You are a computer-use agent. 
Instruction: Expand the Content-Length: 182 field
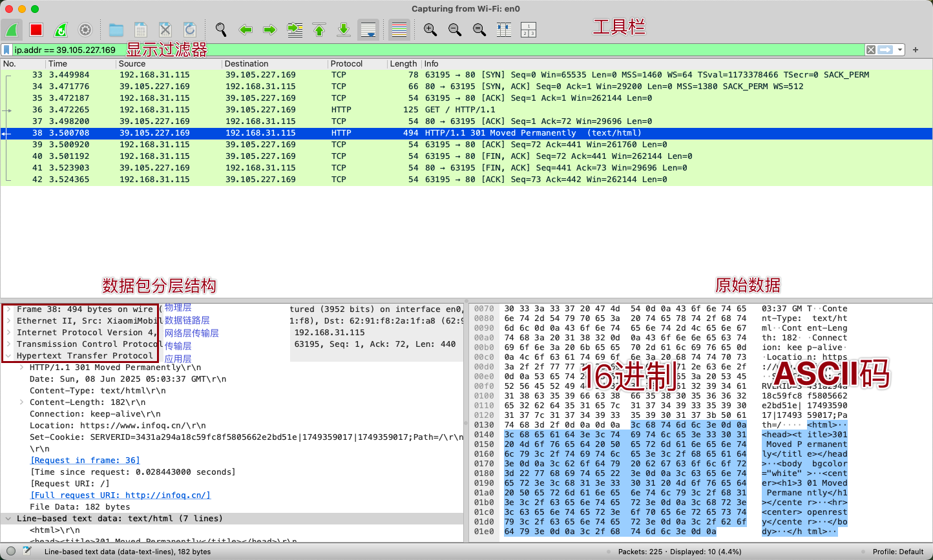point(21,402)
